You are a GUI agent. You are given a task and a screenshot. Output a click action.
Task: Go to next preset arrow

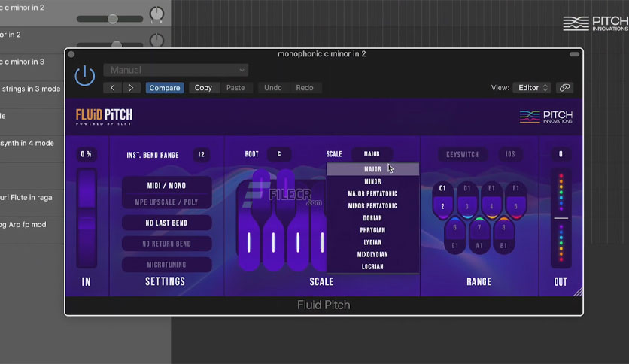(131, 88)
